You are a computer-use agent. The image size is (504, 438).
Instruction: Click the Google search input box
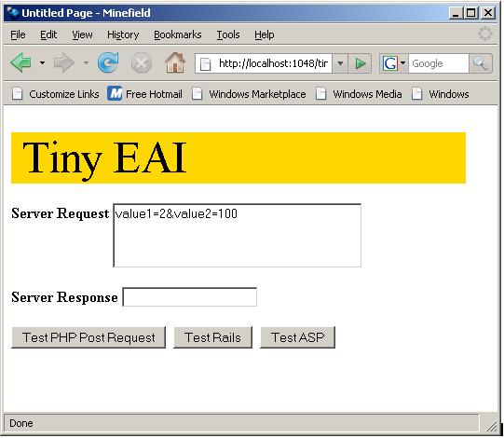[x=439, y=63]
